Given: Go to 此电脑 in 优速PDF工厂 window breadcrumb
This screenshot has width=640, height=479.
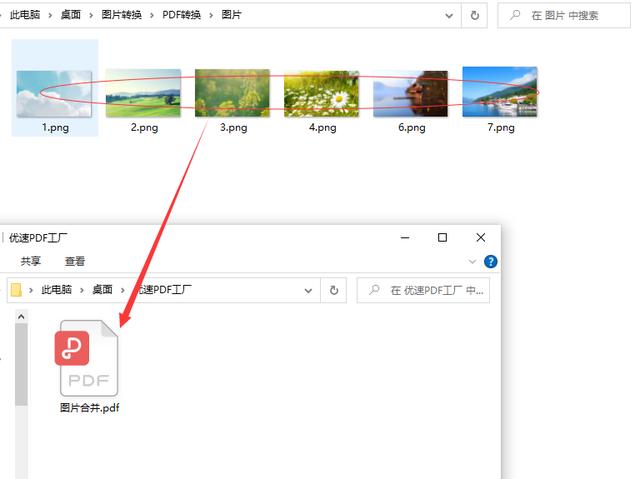Looking at the screenshot, I should coord(56,290).
